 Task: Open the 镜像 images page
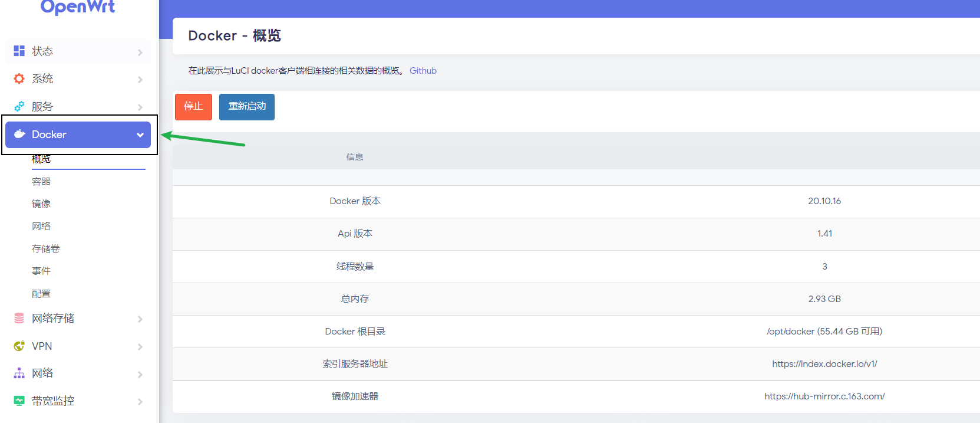pos(41,204)
